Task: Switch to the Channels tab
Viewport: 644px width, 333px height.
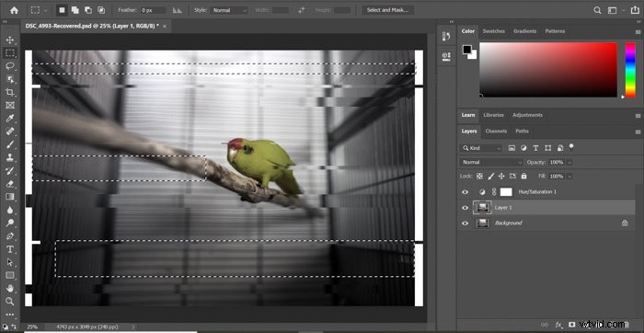Action: point(496,132)
